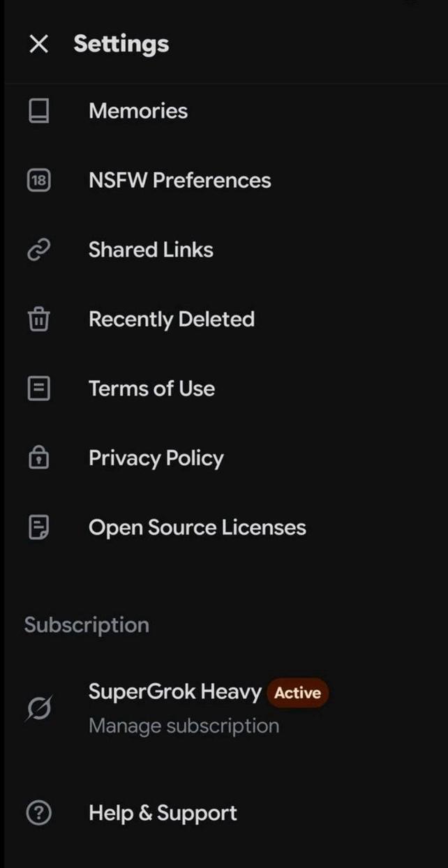
Task: Click the Active badge on SuperGrok Heavy
Action: coord(297,693)
